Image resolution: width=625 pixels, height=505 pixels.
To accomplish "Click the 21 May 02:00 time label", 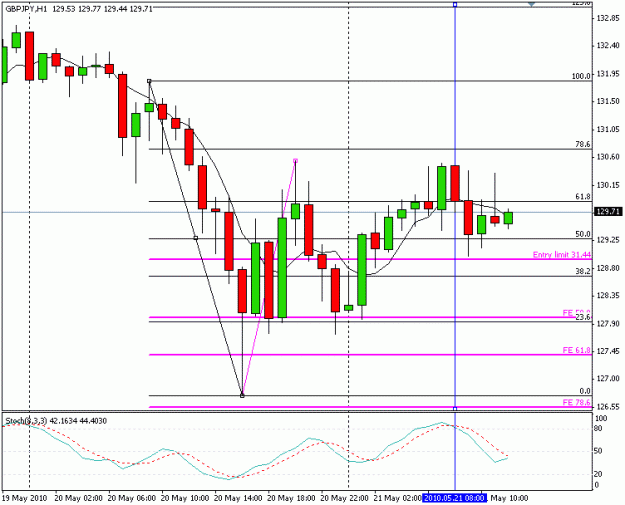I will tap(398, 498).
